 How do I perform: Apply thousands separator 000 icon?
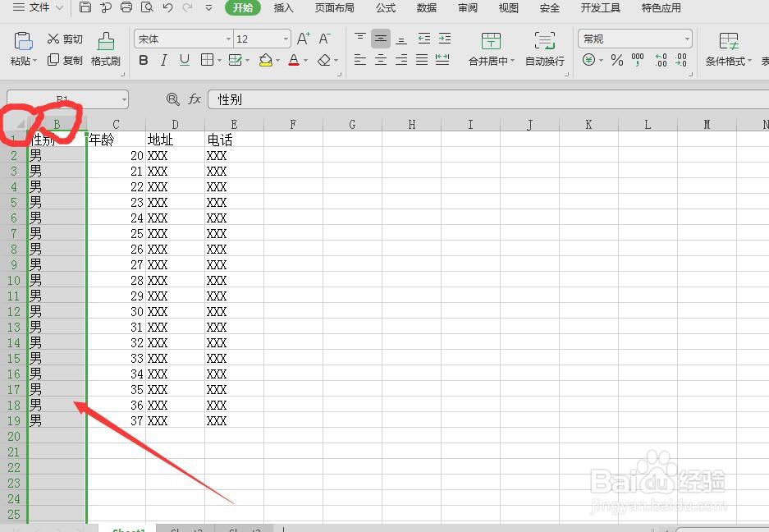click(638, 60)
